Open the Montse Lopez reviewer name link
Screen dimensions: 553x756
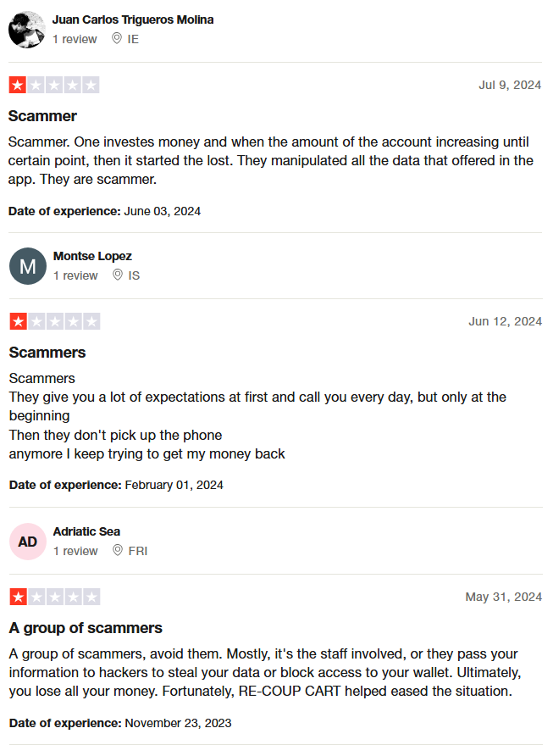(92, 256)
